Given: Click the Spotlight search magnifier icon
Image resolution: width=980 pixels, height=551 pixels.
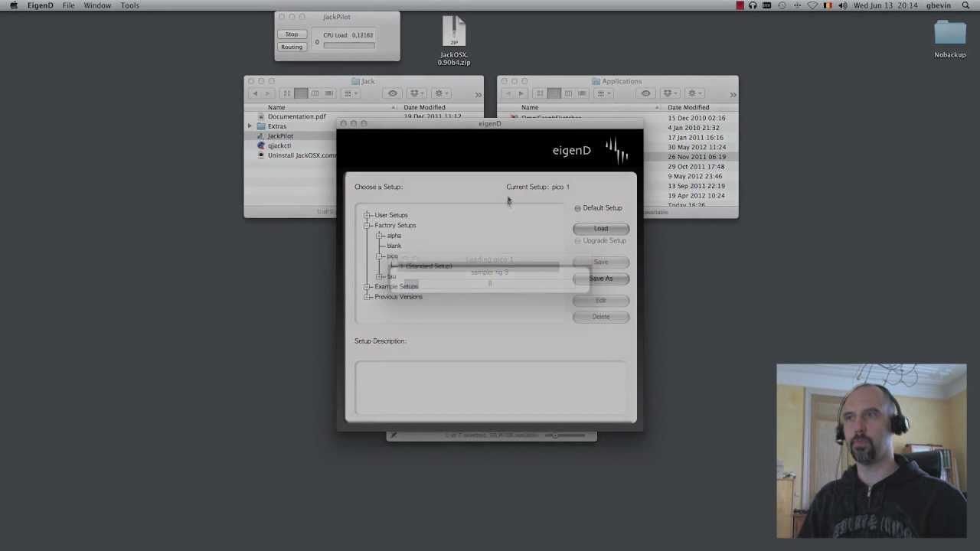Looking at the screenshot, I should pyautogui.click(x=965, y=5).
